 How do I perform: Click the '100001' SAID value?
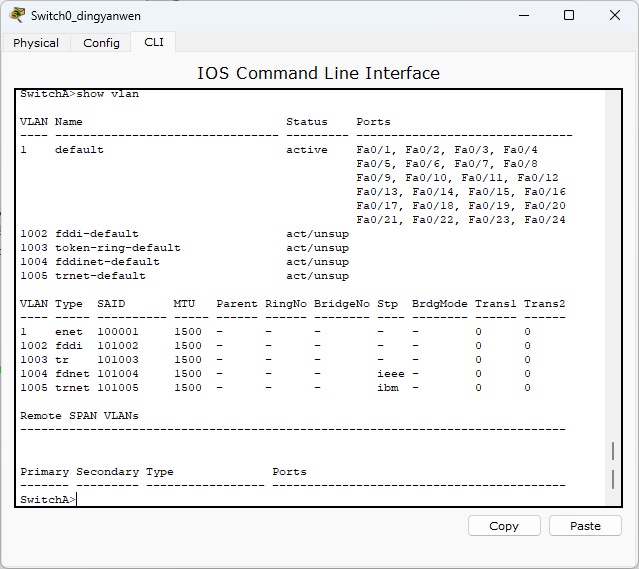pyautogui.click(x=118, y=332)
